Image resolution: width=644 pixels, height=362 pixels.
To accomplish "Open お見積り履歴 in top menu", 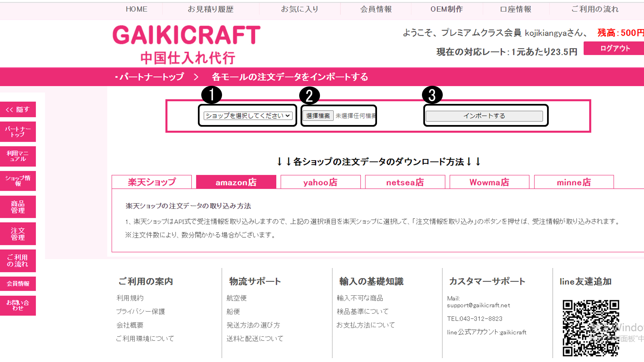I will [x=211, y=9].
